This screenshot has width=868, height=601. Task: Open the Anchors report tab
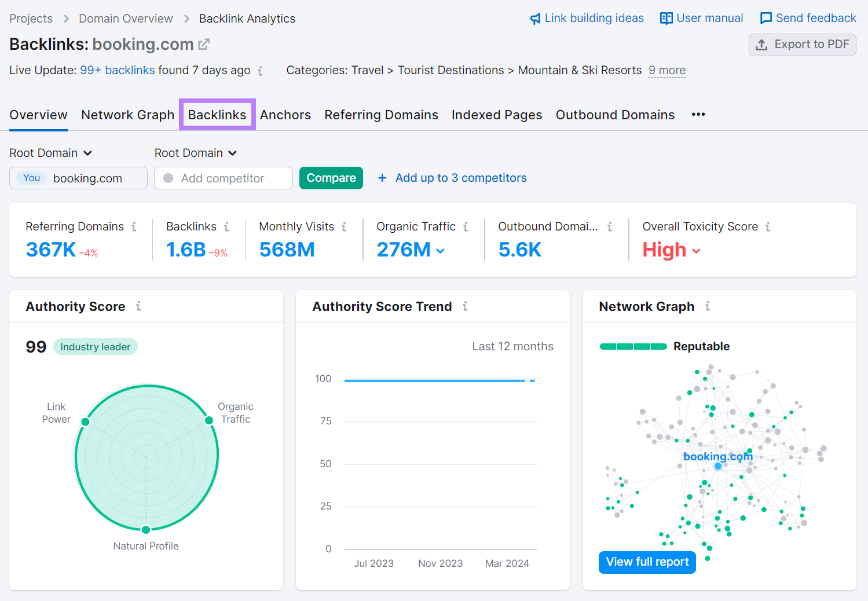click(x=285, y=115)
